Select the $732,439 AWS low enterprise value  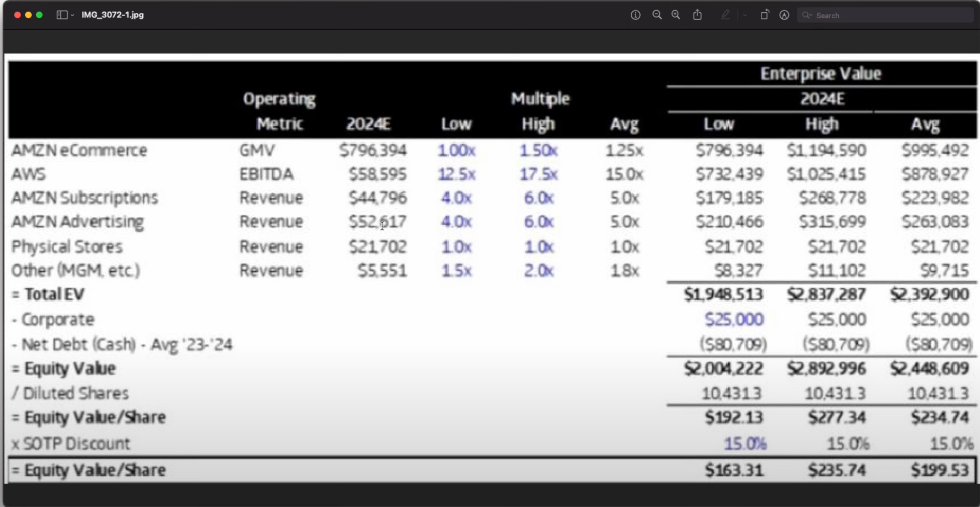[730, 174]
